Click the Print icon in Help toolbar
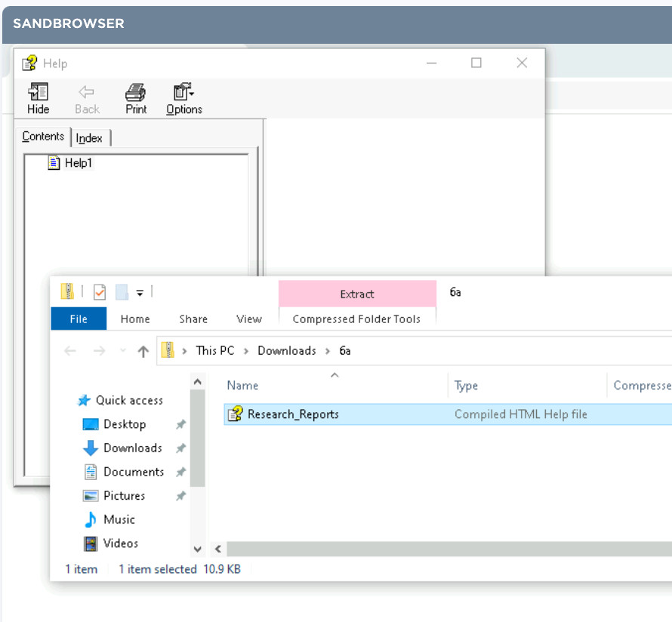The image size is (672, 622). click(136, 99)
